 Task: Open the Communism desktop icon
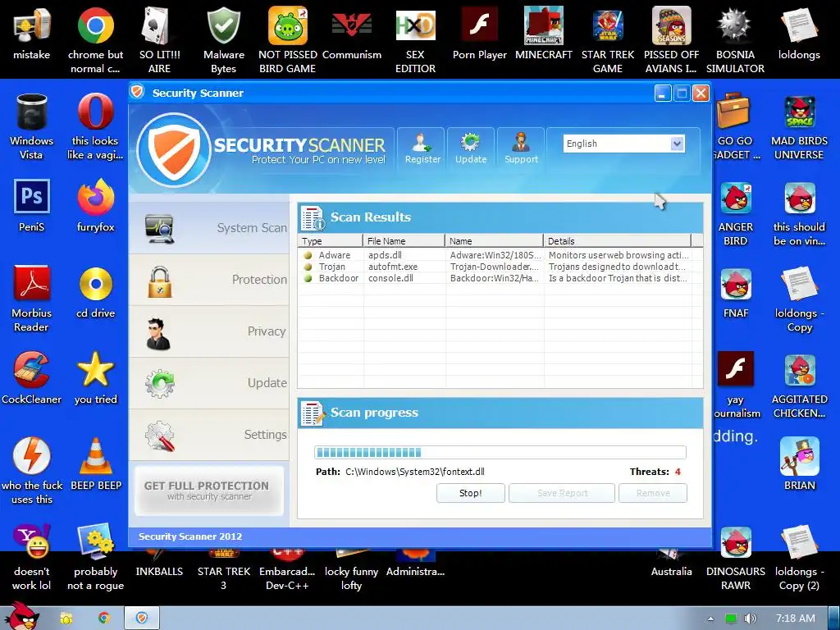click(x=351, y=33)
